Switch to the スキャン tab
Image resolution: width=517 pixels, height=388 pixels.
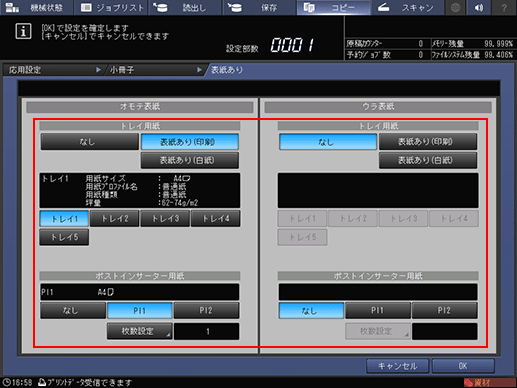coord(407,7)
